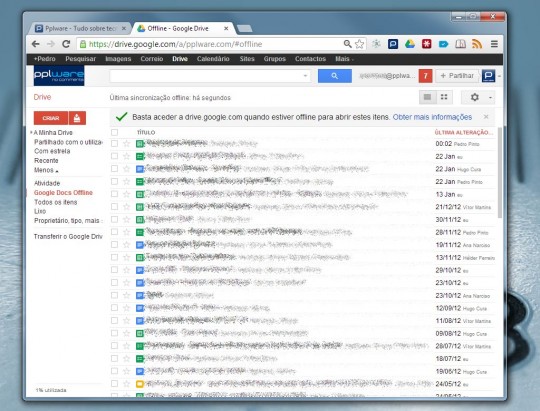Click the red asterisk extension icon
540x411 pixels.
pyautogui.click(x=427, y=44)
